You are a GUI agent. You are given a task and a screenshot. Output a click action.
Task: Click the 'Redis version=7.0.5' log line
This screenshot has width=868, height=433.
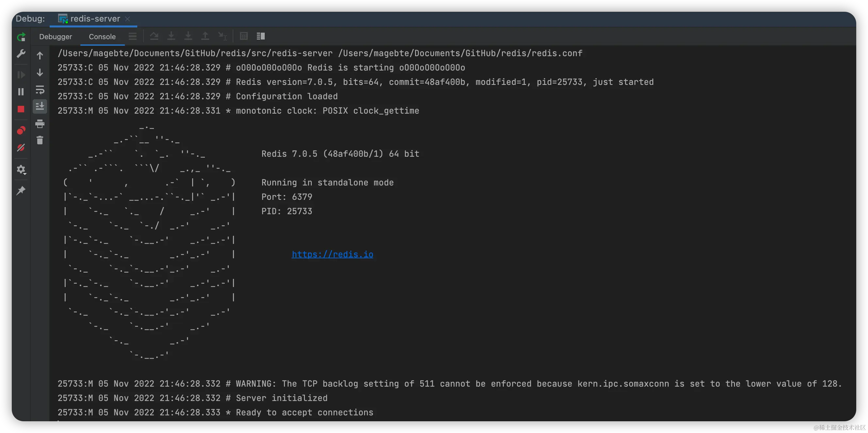click(356, 82)
